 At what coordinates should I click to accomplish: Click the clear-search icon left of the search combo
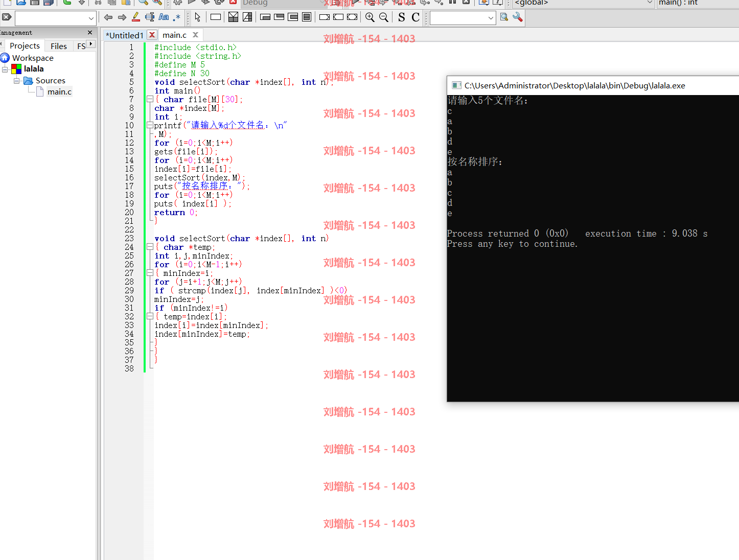6,17
